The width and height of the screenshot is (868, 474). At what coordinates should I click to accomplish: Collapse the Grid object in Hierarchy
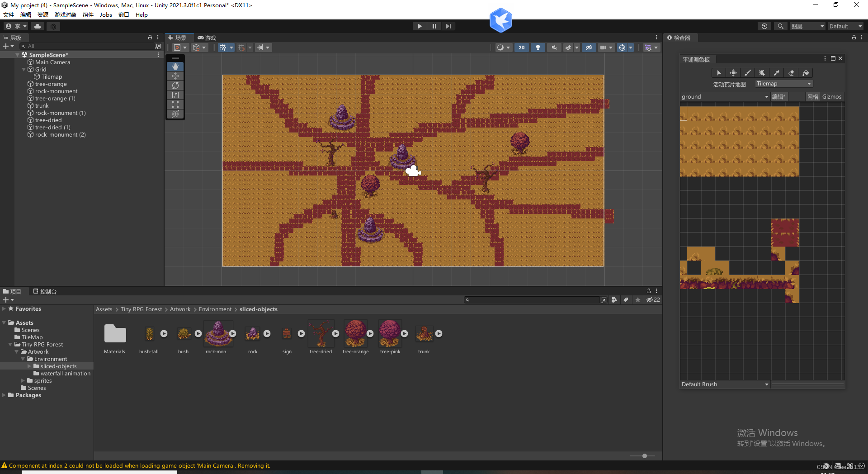pyautogui.click(x=24, y=70)
